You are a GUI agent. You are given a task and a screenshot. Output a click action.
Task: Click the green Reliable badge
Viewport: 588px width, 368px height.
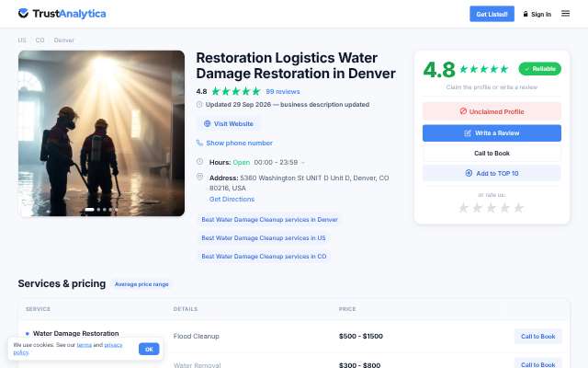[x=539, y=69]
